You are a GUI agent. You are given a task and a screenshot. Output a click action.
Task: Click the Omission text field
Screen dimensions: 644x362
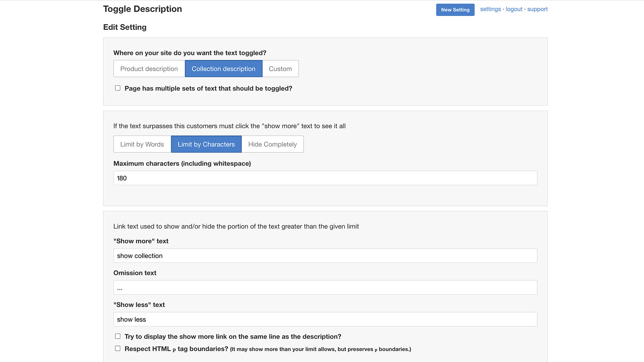point(325,287)
